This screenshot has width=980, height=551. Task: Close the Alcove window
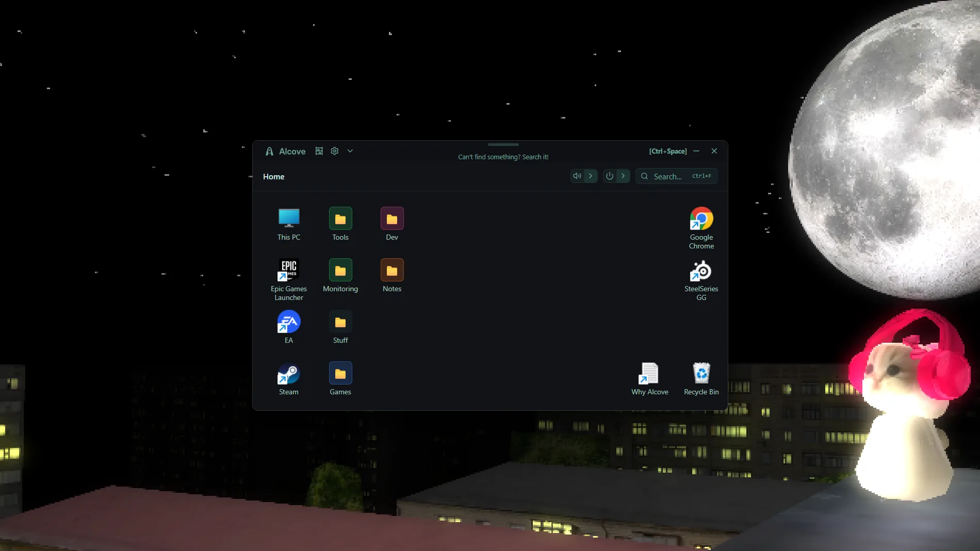point(714,151)
